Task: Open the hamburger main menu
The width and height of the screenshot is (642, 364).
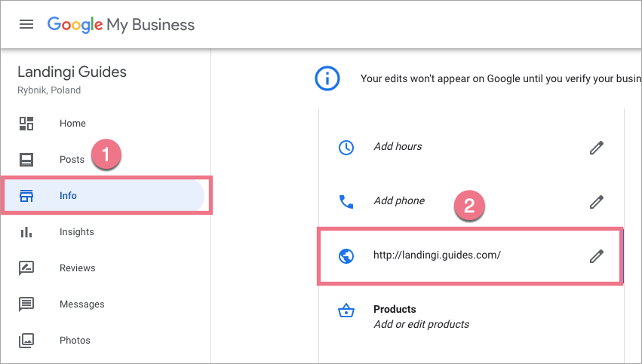Action: click(26, 24)
